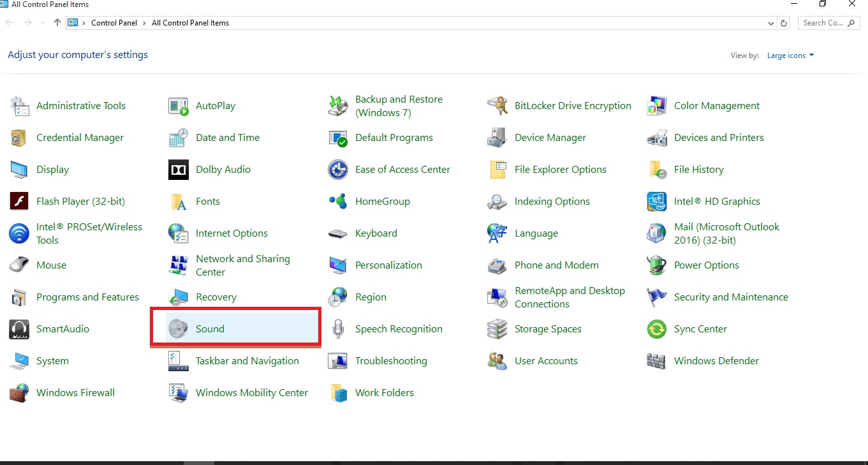Viewport: 868px width, 465px height.
Task: Open the Default Programs icon
Action: [x=338, y=138]
